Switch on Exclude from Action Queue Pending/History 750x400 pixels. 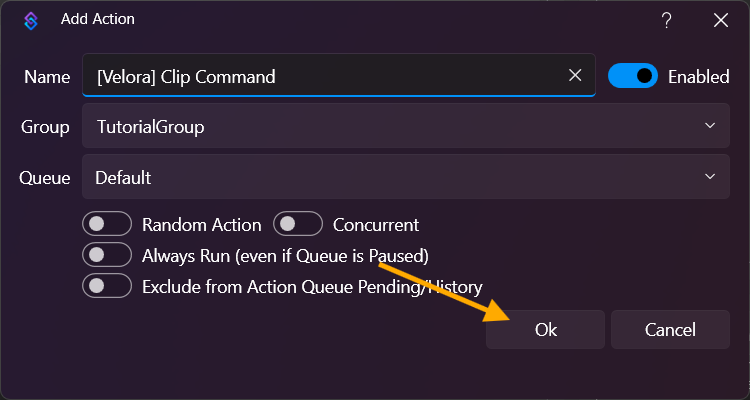click(x=108, y=286)
